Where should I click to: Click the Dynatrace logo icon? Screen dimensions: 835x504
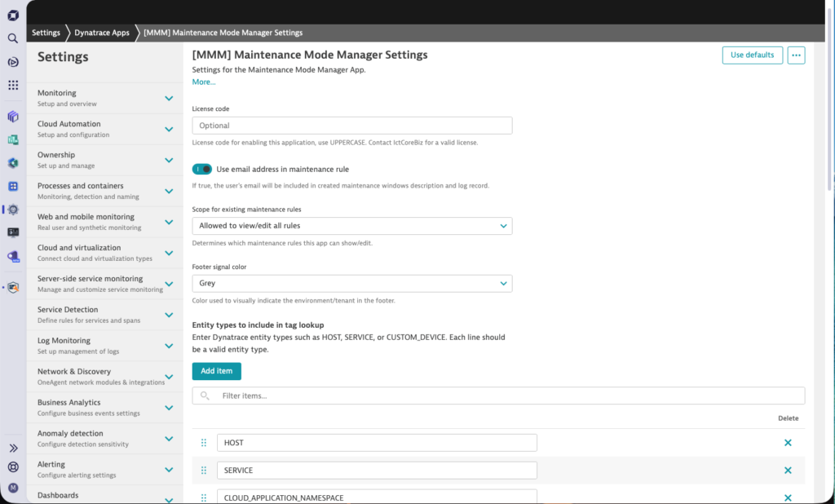[13, 15]
